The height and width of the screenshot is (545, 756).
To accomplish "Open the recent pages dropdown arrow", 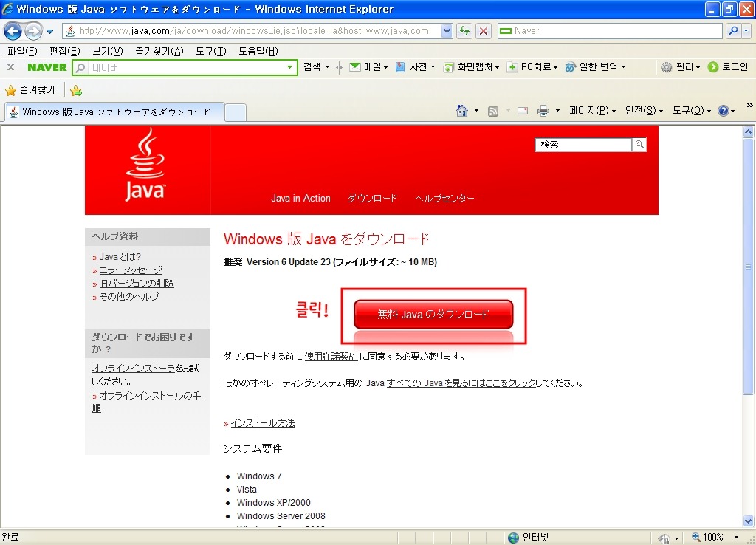I will 49,32.
